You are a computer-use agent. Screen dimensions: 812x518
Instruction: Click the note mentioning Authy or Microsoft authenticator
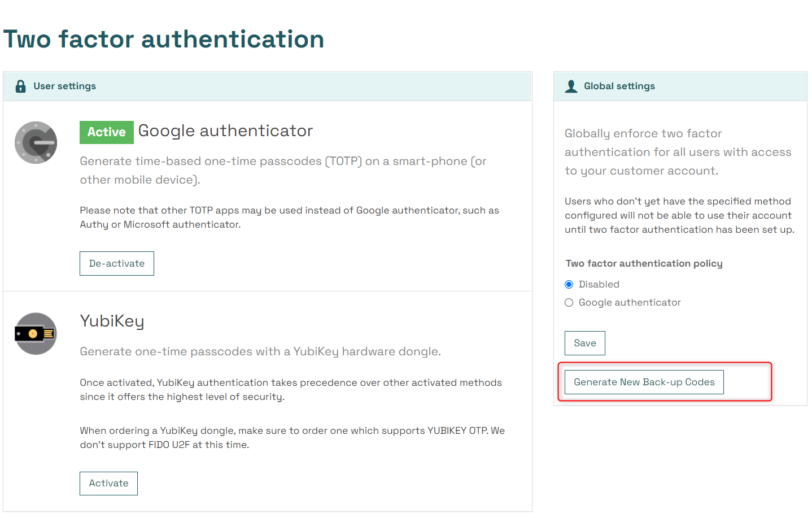point(290,217)
